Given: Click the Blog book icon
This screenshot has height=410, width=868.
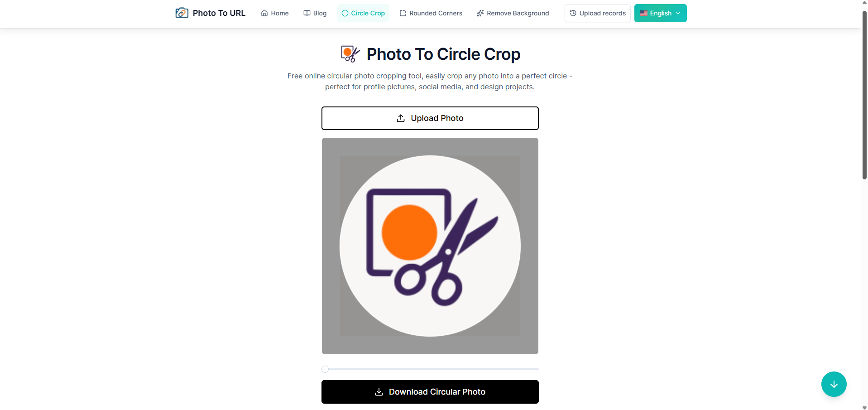Looking at the screenshot, I should pos(307,13).
